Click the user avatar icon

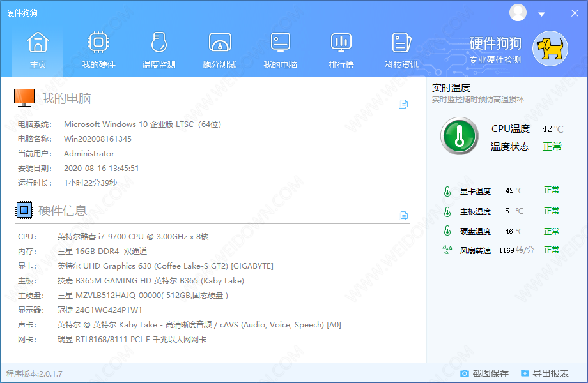pyautogui.click(x=518, y=13)
